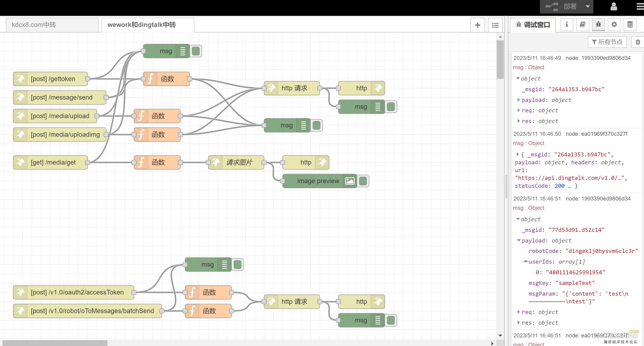This screenshot has height=346, width=644.
Task: Click userIds value 4801114625991954
Action: [x=575, y=272]
